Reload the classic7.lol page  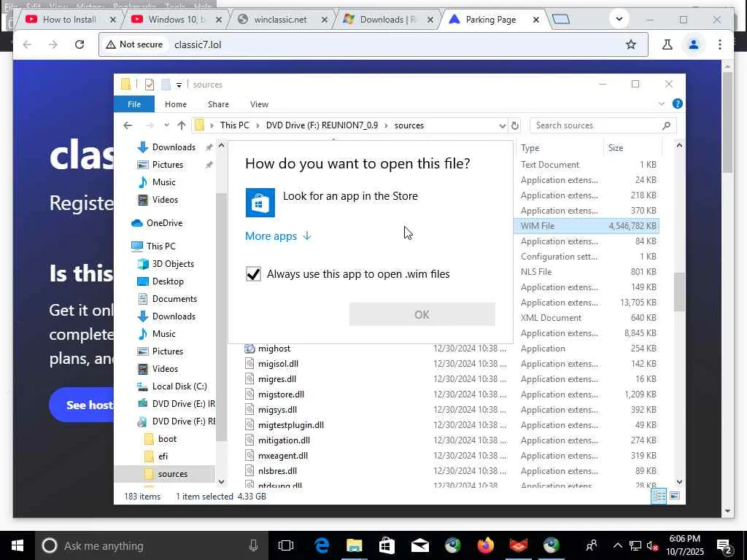(x=80, y=44)
